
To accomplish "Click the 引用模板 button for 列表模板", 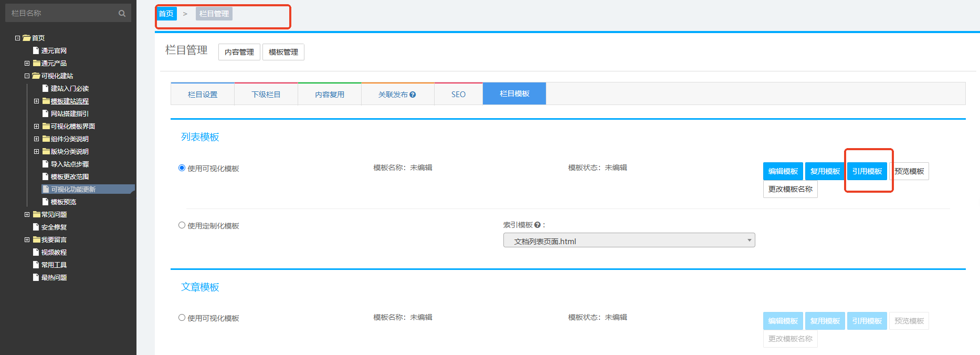I will click(x=867, y=171).
